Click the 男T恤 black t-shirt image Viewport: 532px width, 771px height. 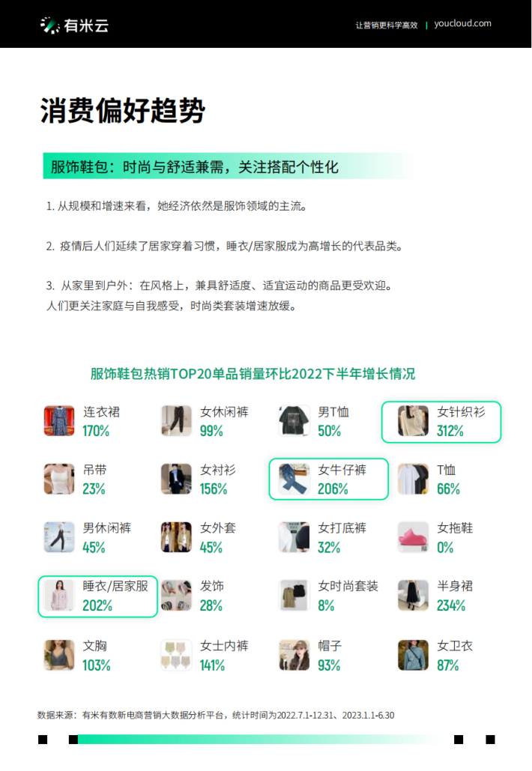[294, 421]
